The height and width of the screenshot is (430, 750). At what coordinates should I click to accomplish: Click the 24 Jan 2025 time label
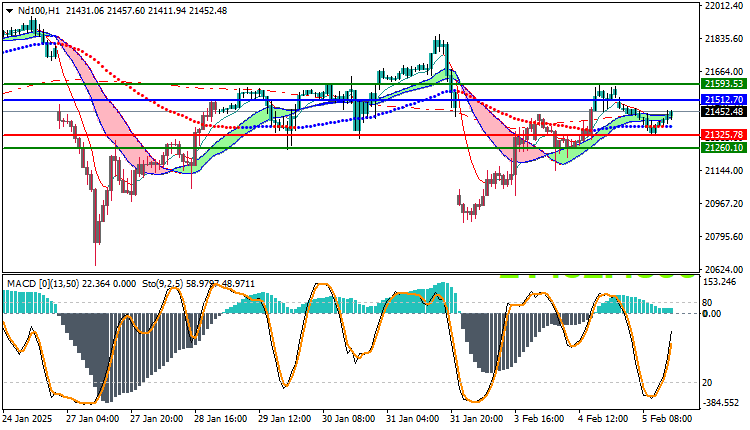tap(27, 419)
